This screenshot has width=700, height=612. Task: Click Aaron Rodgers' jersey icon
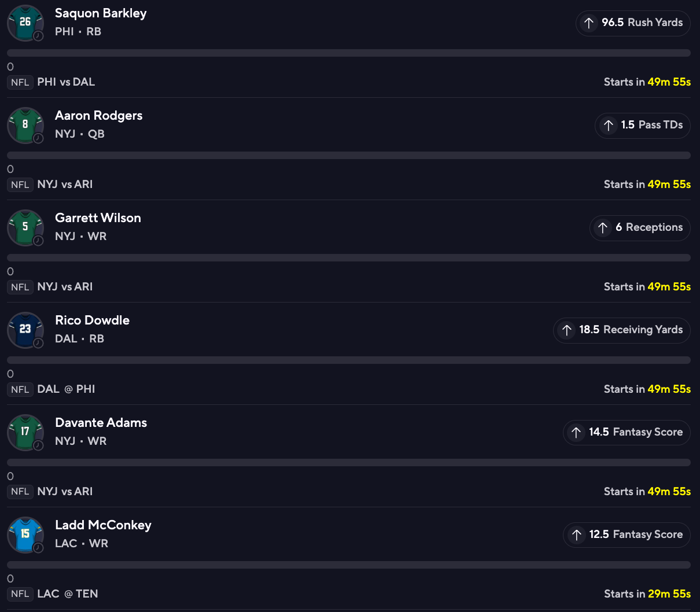pyautogui.click(x=25, y=125)
